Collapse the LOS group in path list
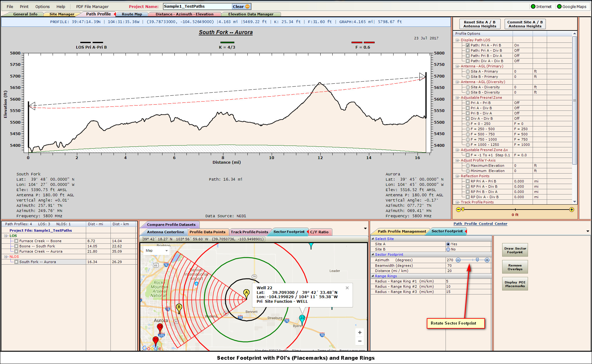This screenshot has height=364, width=592. (6, 236)
